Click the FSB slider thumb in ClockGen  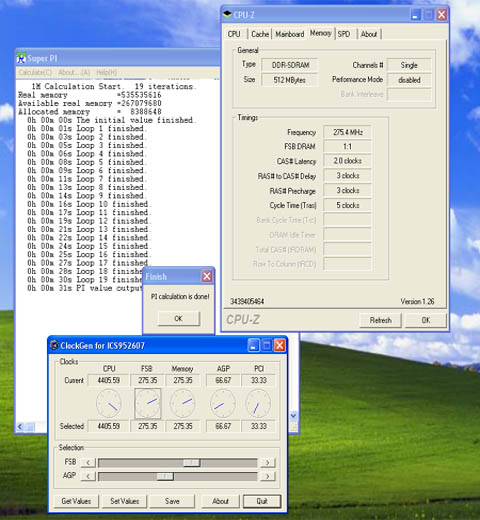pos(192,463)
